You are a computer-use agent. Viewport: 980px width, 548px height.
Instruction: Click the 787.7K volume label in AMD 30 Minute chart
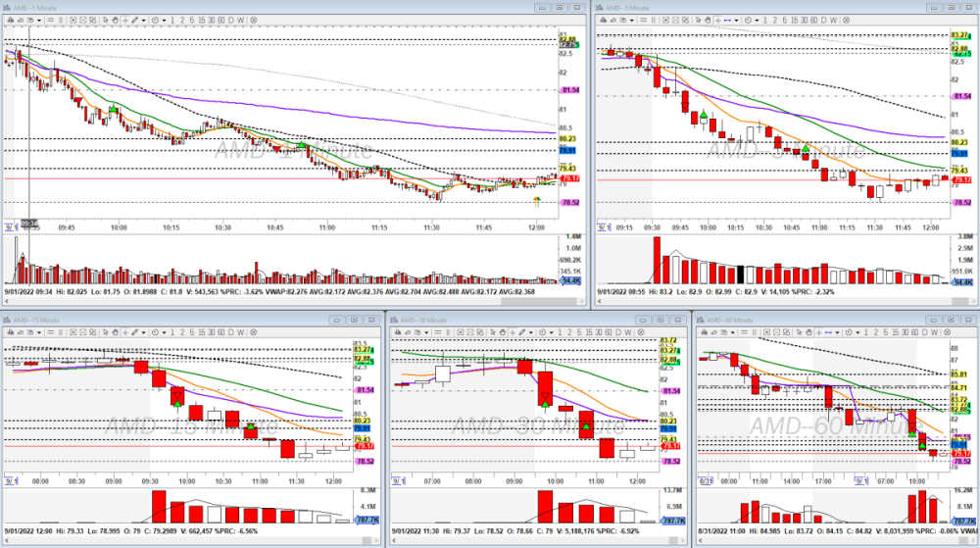[673, 520]
